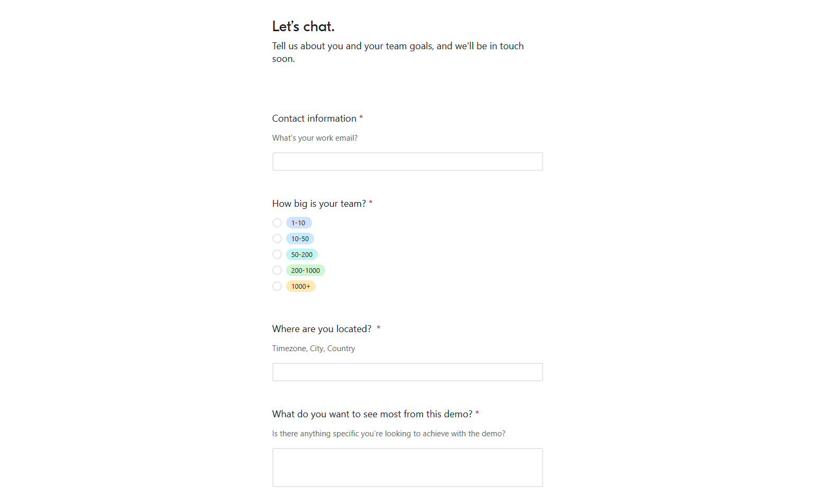Choose the 10-50 radio button circle
The image size is (815, 504).
(277, 239)
